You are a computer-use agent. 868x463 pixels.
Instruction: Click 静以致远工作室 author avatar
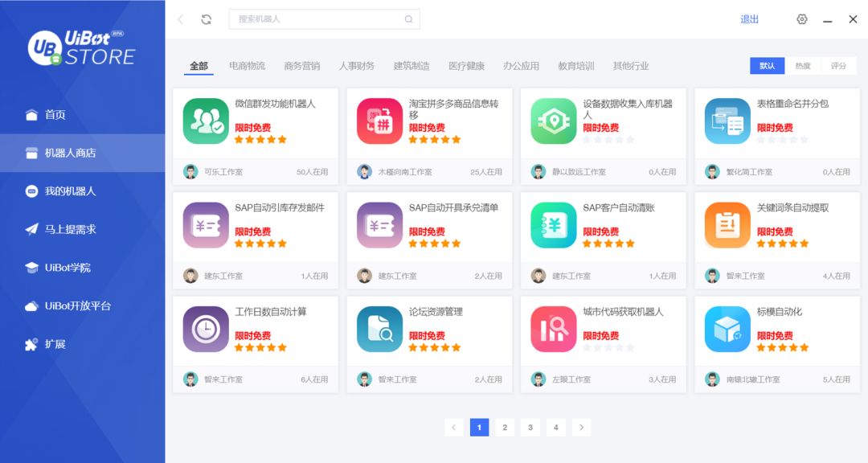pyautogui.click(x=538, y=172)
